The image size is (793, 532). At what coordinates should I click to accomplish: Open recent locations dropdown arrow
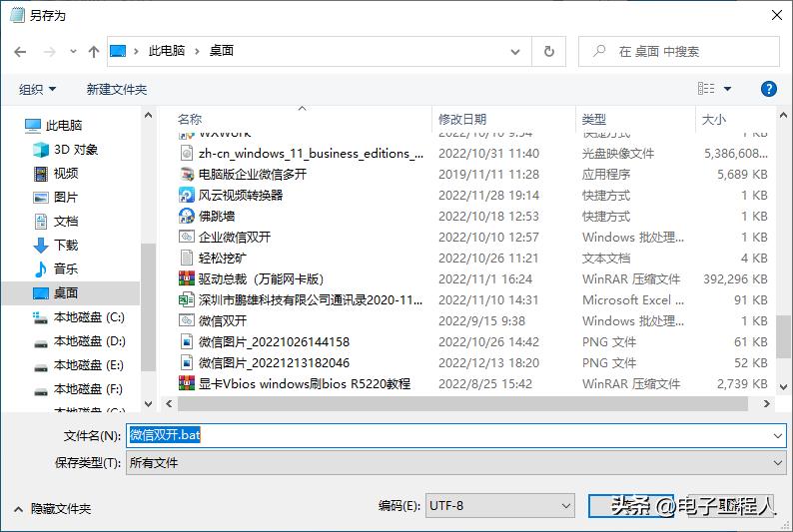point(73,51)
